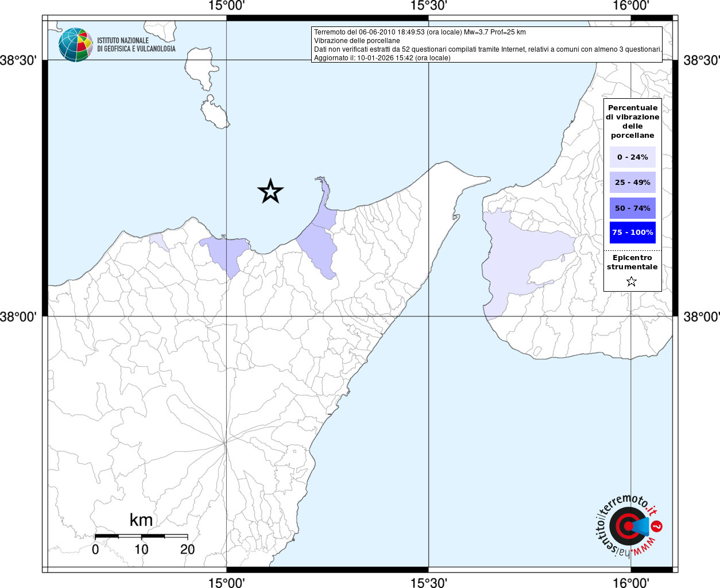Viewport: 720px width, 588px height.
Task: Click the 'Vibrazione delle porcellane' subtitle
Action: point(357,41)
